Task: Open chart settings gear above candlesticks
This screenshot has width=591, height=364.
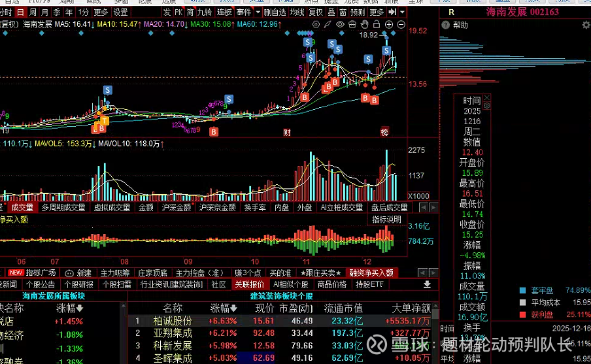Action: tap(316, 24)
